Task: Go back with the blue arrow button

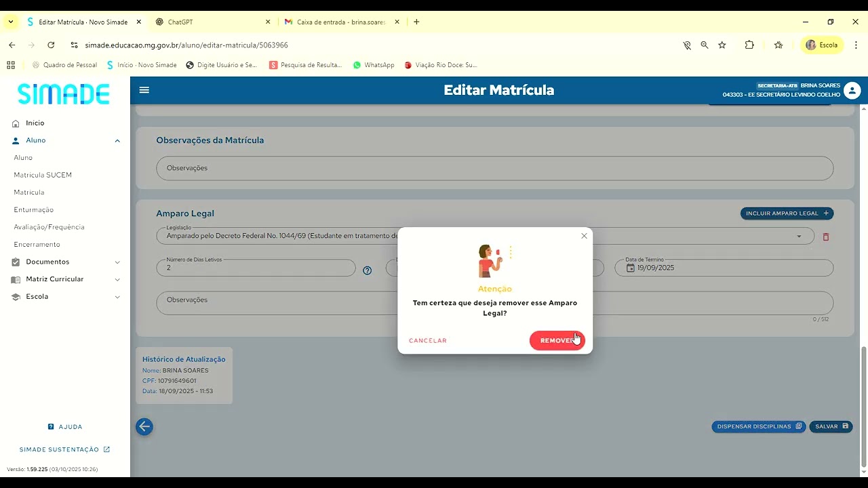Action: click(x=144, y=426)
